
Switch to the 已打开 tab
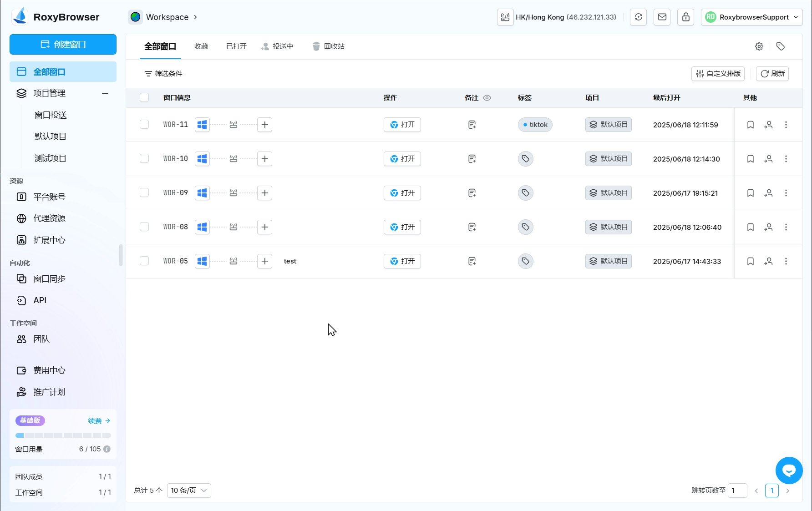click(x=236, y=46)
